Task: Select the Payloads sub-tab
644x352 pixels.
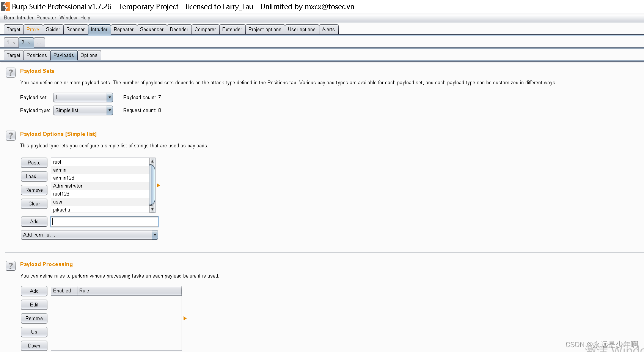Action: point(64,55)
